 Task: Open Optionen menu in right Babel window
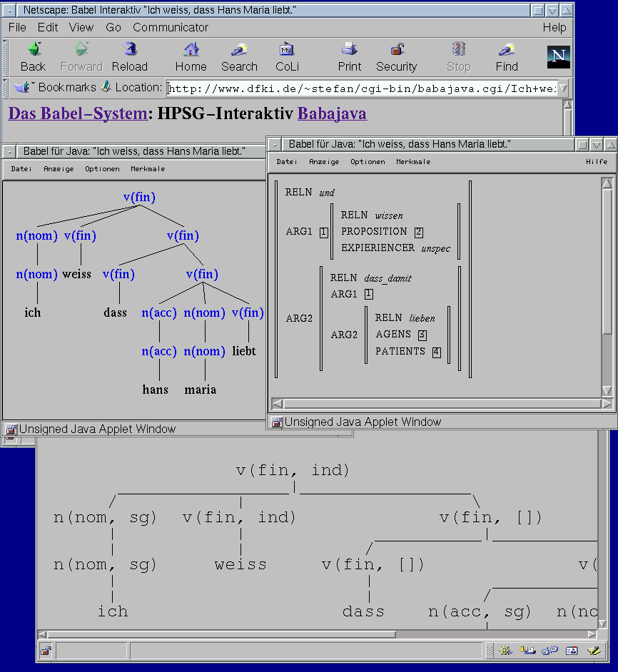(368, 161)
